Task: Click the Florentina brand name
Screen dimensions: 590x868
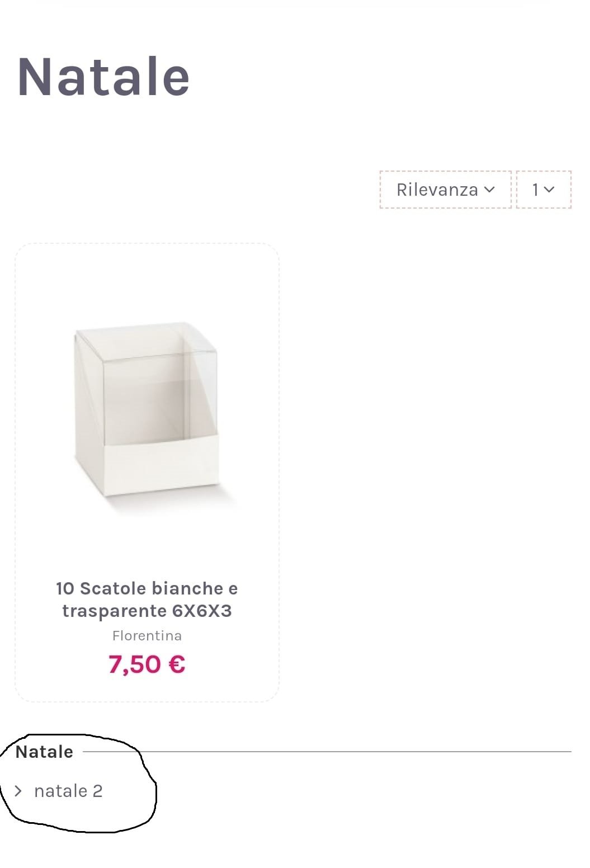Action: click(x=147, y=636)
